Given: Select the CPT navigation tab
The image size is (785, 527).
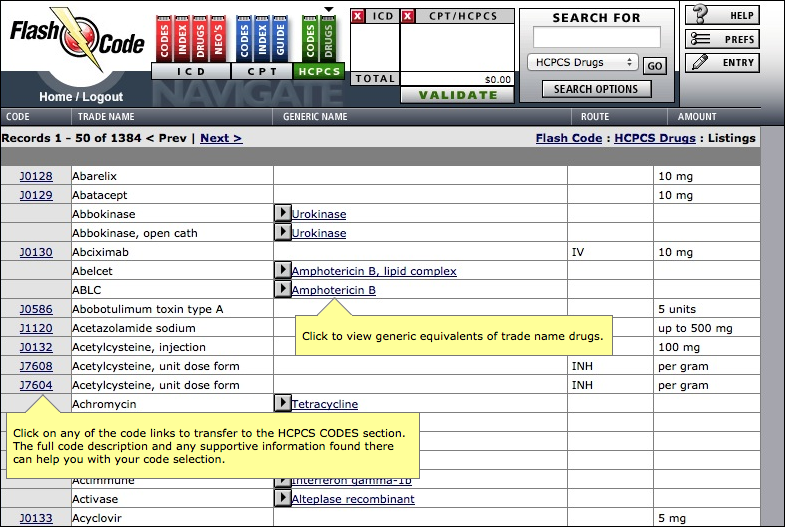Looking at the screenshot, I should 262,72.
